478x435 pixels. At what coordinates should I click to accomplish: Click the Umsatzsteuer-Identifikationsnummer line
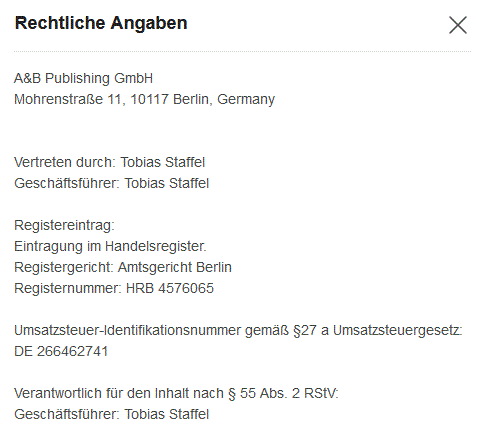pos(238,331)
